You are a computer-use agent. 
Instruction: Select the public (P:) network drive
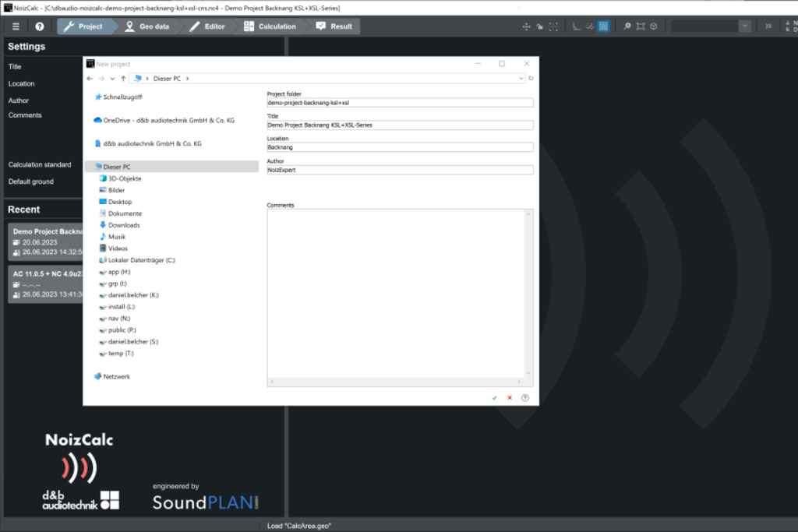[x=118, y=330]
